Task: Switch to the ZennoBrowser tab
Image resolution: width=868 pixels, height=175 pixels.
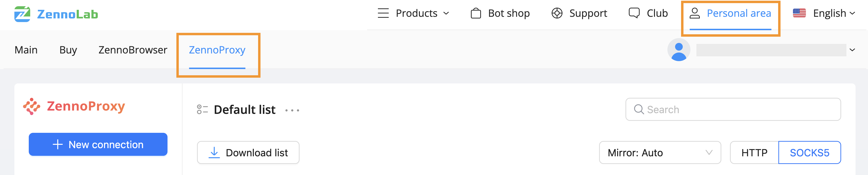Action: (133, 50)
